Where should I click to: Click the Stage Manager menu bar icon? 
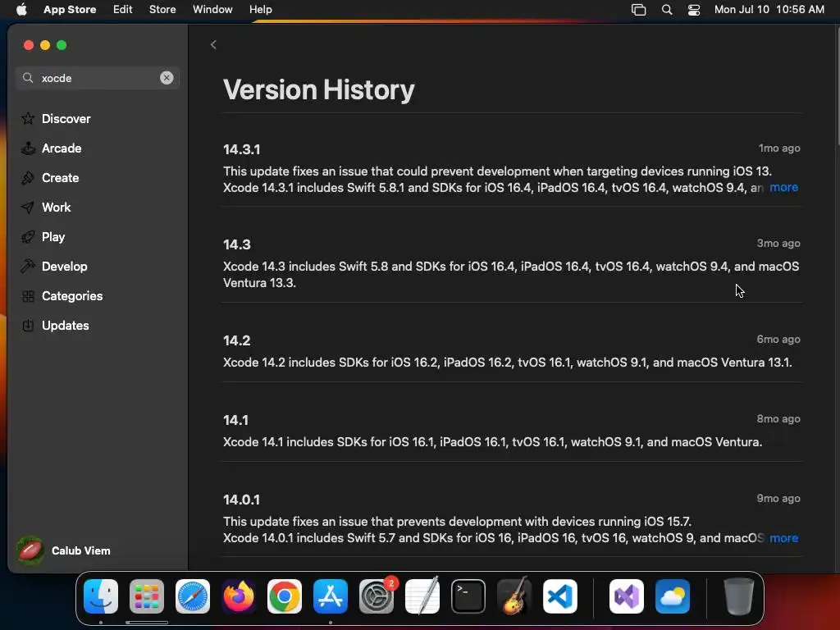click(638, 10)
